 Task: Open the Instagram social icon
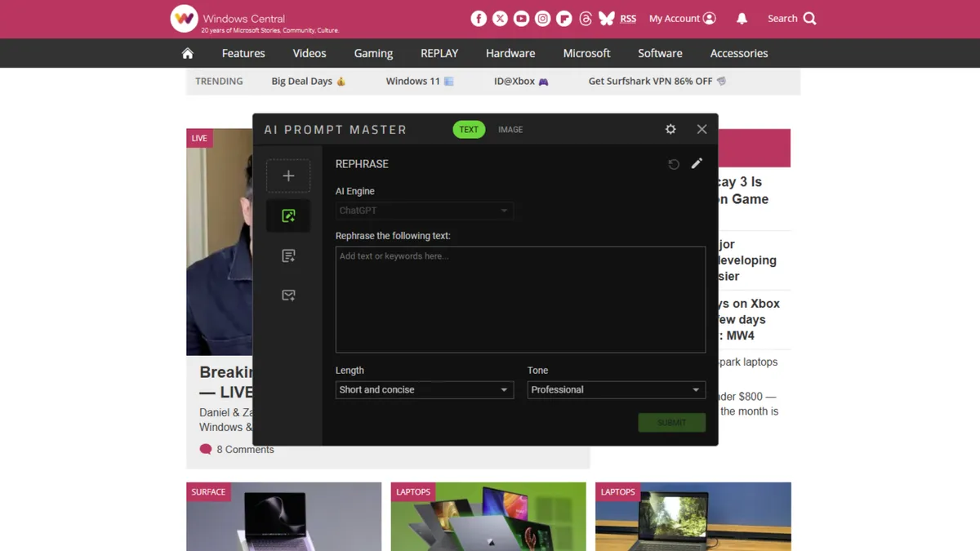click(x=542, y=19)
